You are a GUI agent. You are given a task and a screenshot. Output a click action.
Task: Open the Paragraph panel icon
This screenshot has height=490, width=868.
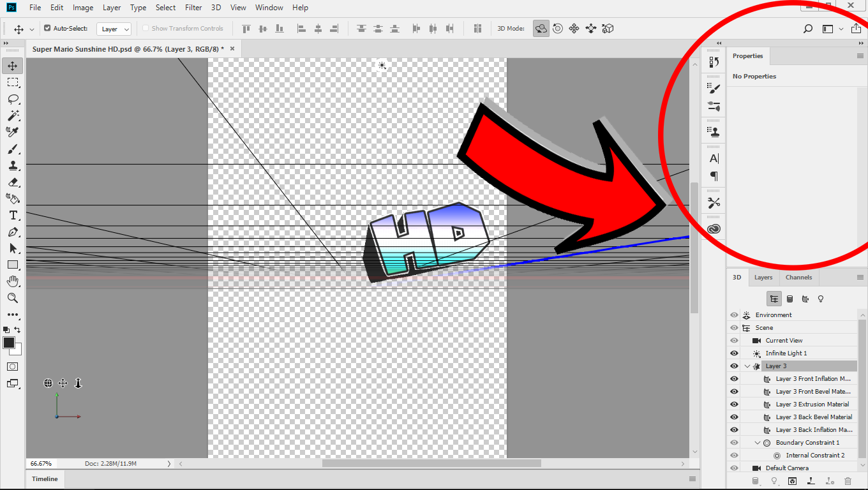(714, 177)
